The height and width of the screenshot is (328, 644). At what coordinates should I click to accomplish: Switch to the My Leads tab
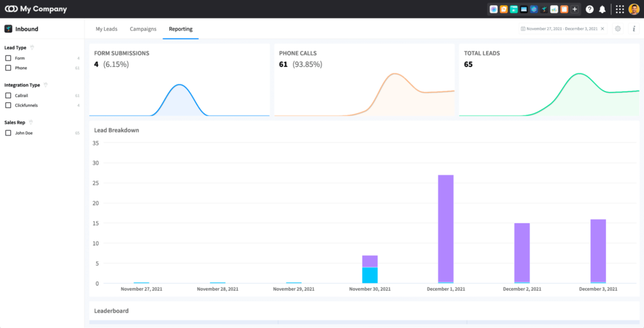(106, 29)
